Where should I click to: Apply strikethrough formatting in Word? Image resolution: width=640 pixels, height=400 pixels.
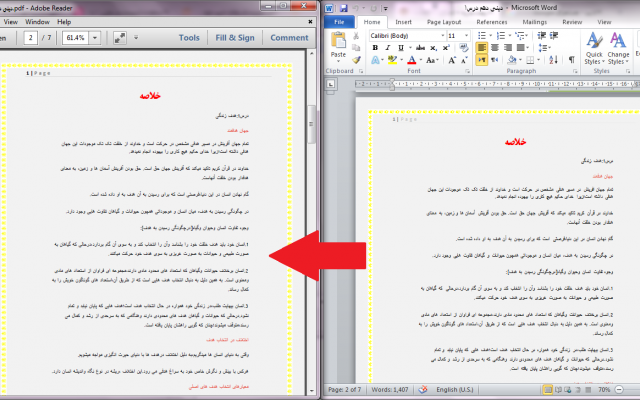tap(420, 48)
